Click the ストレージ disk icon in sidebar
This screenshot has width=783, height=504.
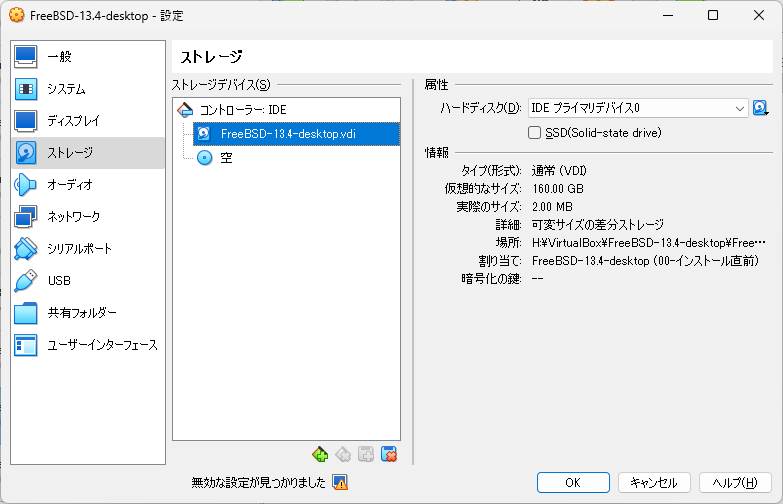[25, 153]
